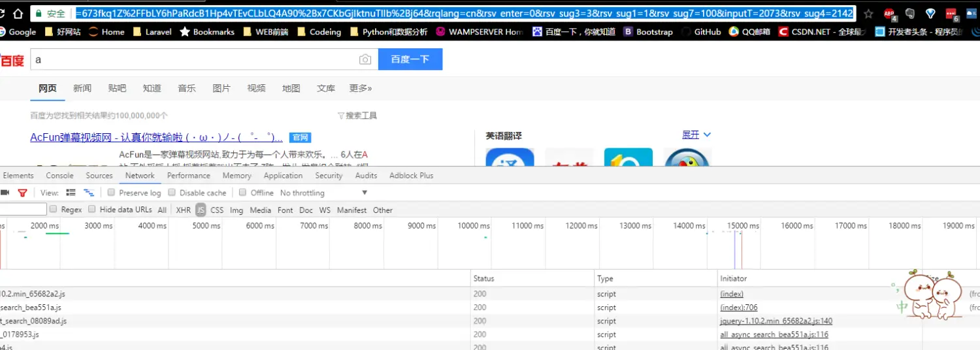Click the bookmark star in address bar

868,14
